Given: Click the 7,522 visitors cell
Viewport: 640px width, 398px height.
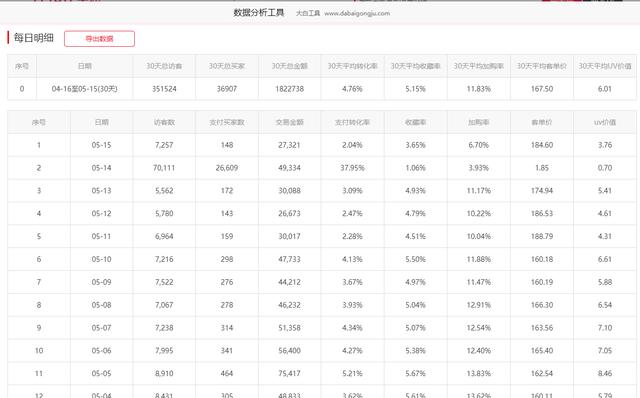Looking at the screenshot, I should (164, 282).
